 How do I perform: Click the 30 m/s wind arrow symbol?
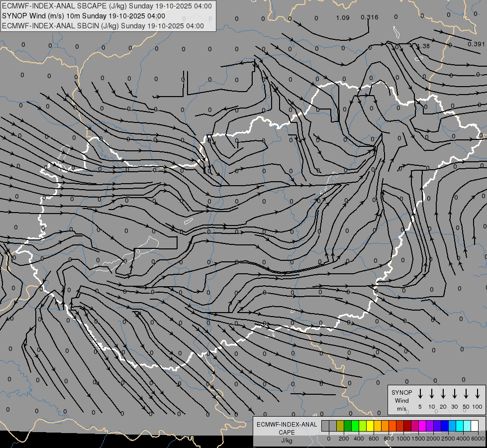point(455,394)
